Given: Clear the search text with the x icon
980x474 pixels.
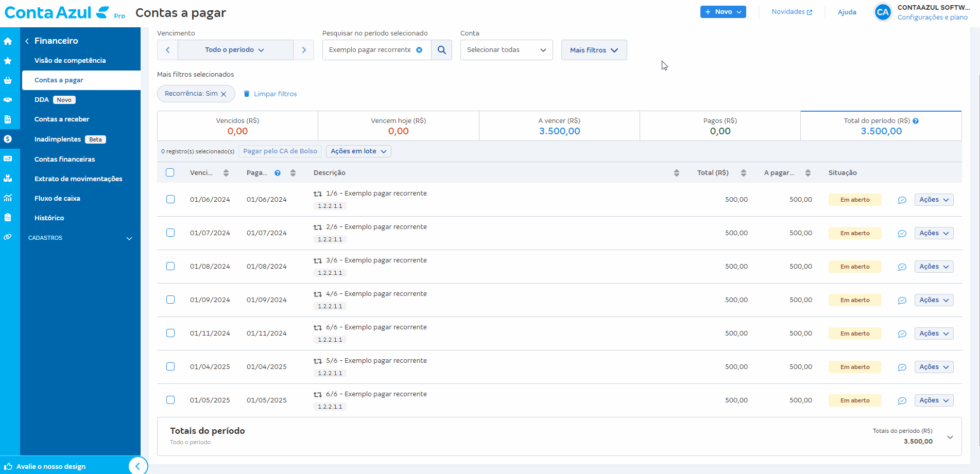Looking at the screenshot, I should (x=419, y=50).
